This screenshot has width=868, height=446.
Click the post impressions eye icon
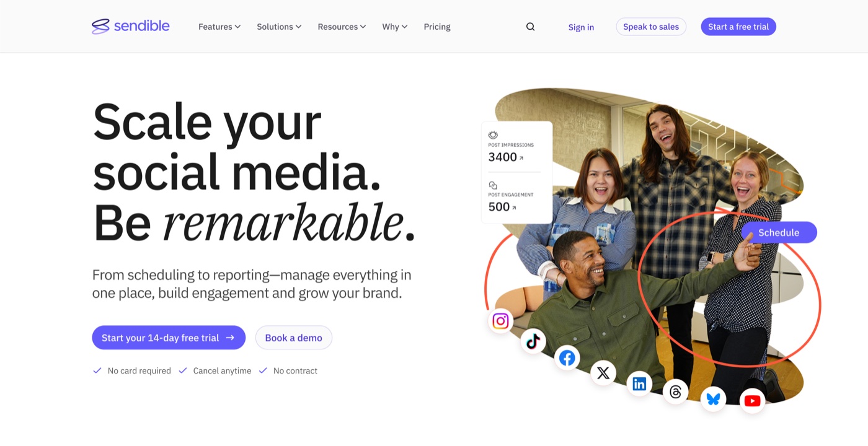coord(493,134)
